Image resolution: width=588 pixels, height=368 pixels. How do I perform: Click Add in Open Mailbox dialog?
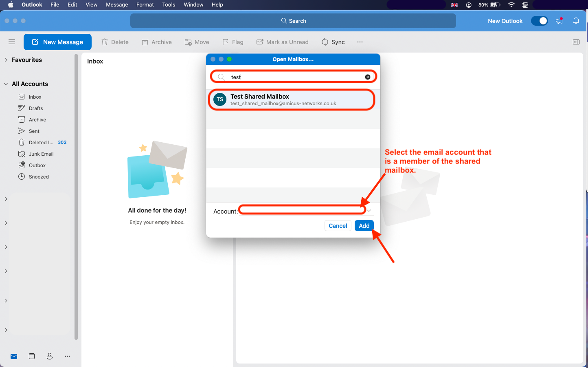tap(364, 226)
